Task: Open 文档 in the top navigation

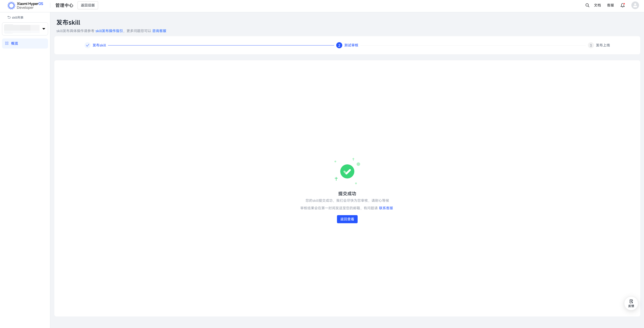Action: 597,5
